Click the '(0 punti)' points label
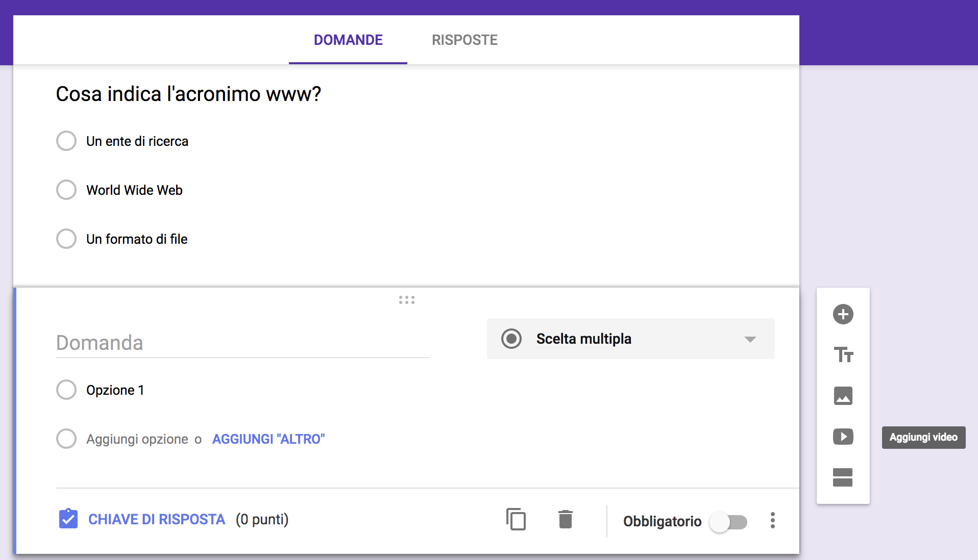The width and height of the screenshot is (978, 560). click(x=262, y=519)
